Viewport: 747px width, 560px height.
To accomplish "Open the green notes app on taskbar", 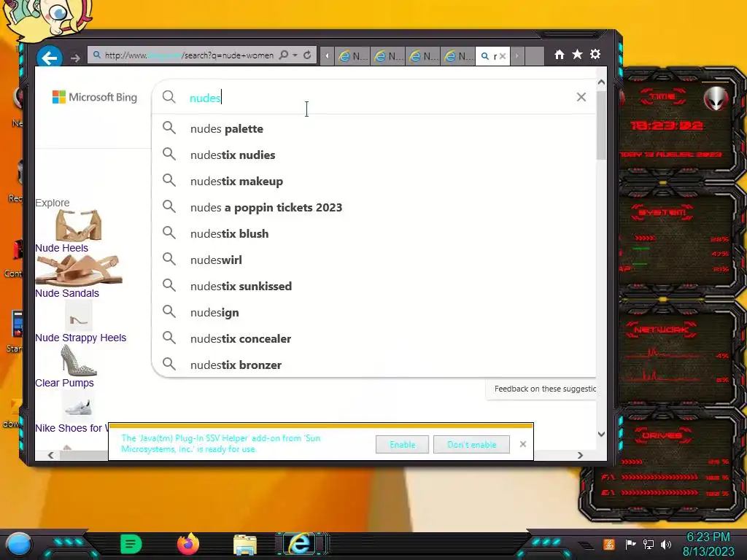I will click(x=131, y=544).
